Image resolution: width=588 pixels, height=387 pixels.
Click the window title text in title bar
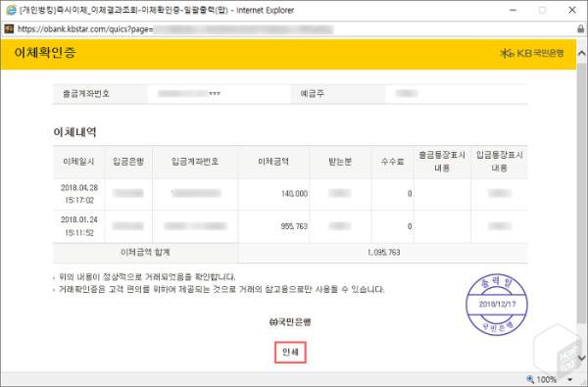point(157,10)
